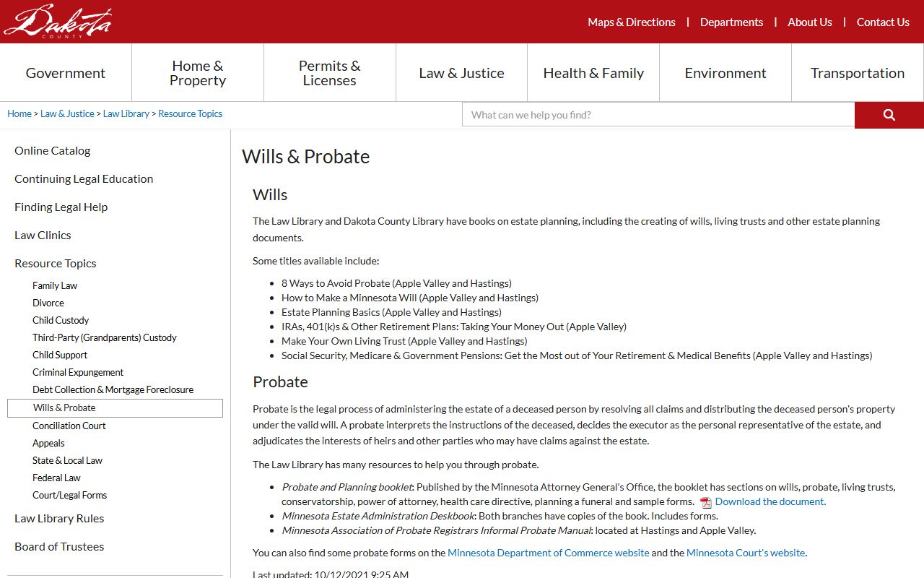The height and width of the screenshot is (578, 924).
Task: Click the red search magnifier button
Action: (889, 115)
